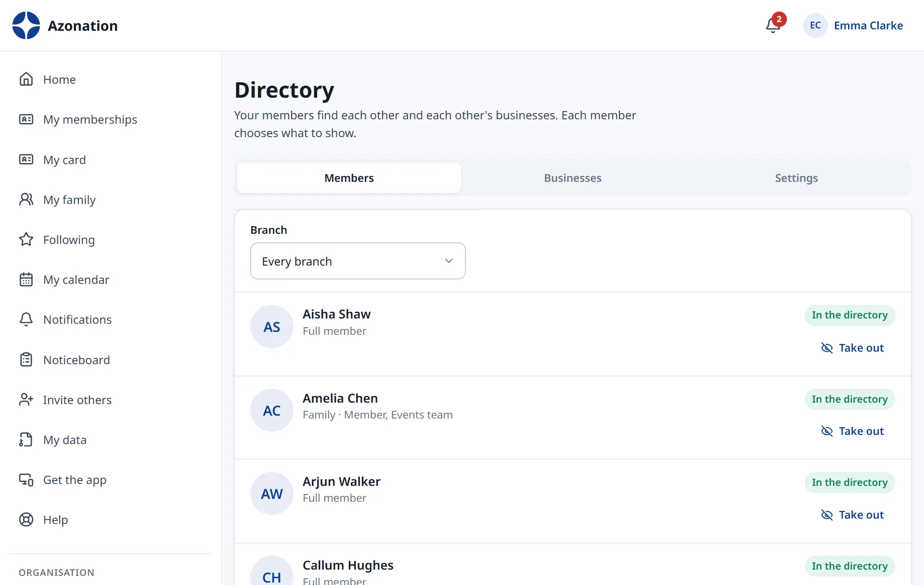
Task: Click the Invite others person-plus icon
Action: click(x=26, y=400)
